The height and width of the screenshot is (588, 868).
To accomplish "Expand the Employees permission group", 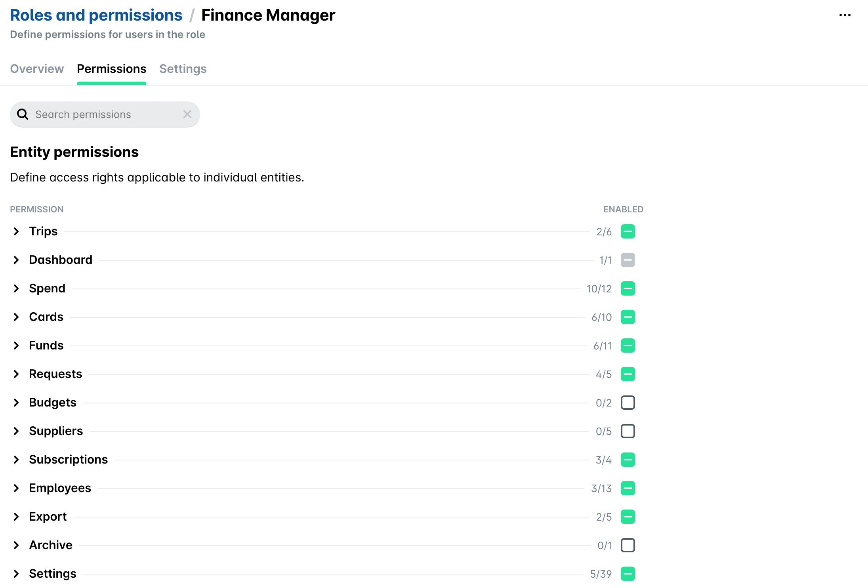I will 16,488.
